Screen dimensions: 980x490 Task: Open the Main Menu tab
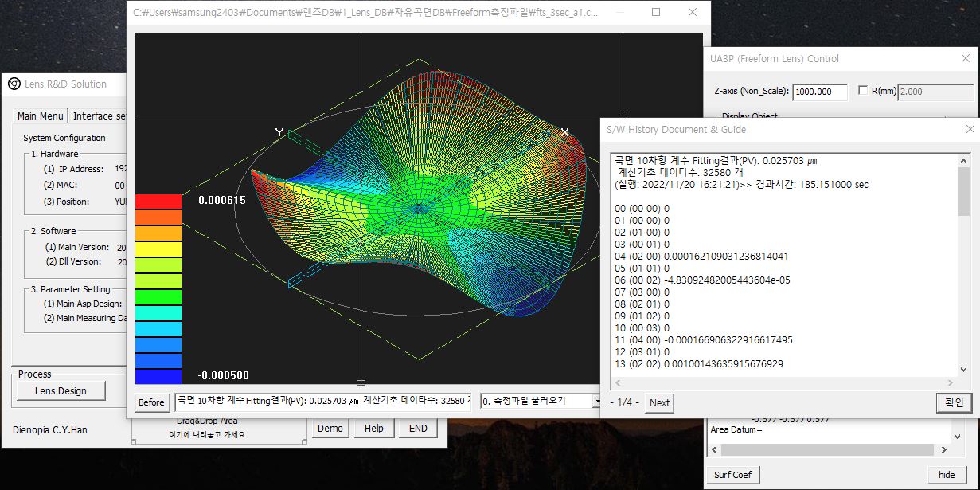[41, 116]
